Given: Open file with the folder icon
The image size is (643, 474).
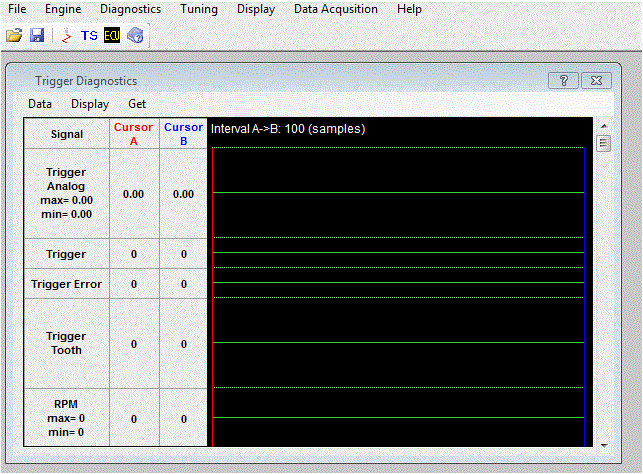Looking at the screenshot, I should pos(14,36).
